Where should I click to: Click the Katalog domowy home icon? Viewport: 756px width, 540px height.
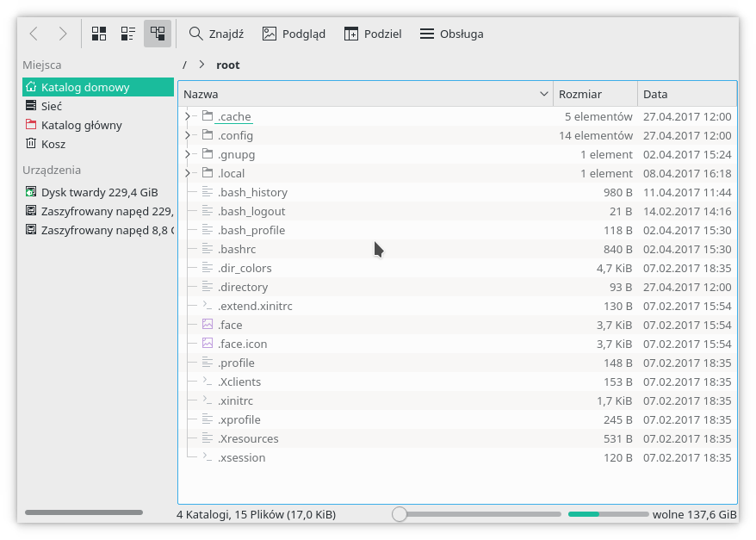[x=31, y=87]
